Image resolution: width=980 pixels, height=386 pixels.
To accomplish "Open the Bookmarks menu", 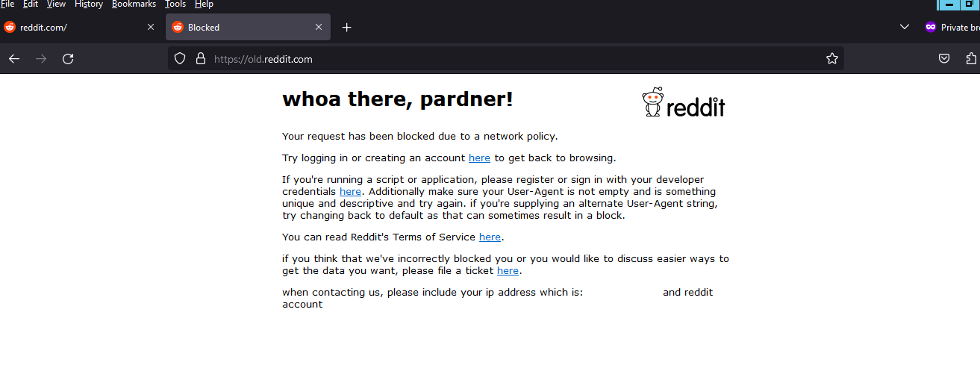I will pos(134,4).
